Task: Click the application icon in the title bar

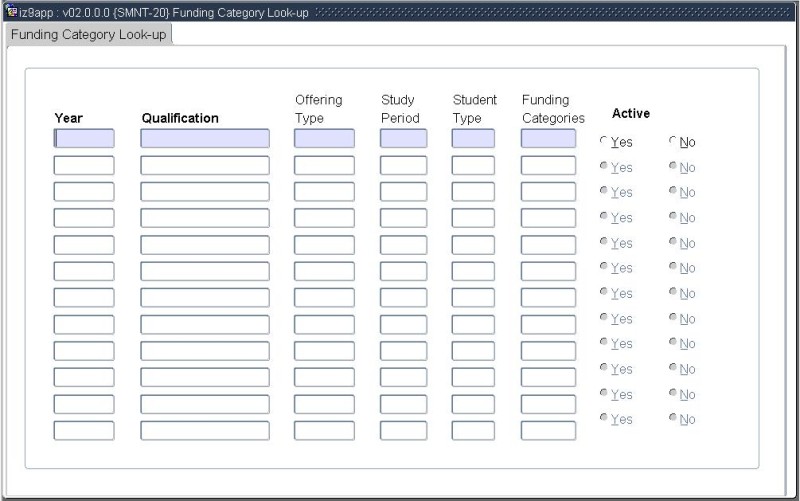Action: [x=12, y=11]
